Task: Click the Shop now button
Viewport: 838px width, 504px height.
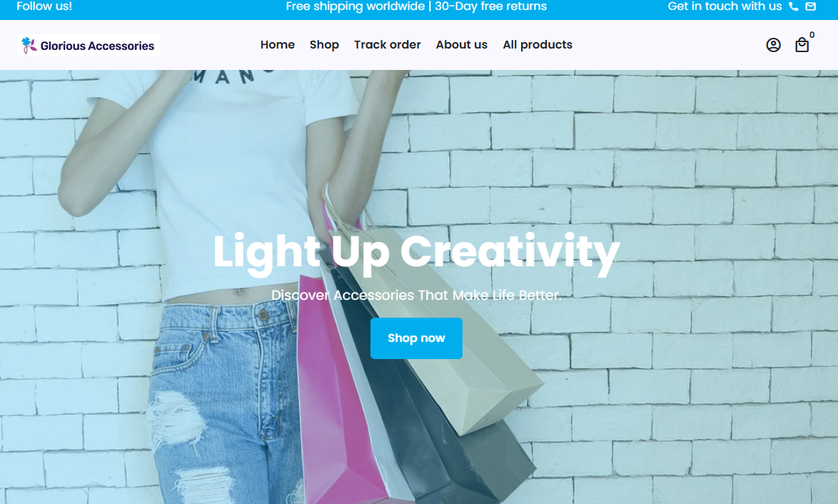Action: 416,338
